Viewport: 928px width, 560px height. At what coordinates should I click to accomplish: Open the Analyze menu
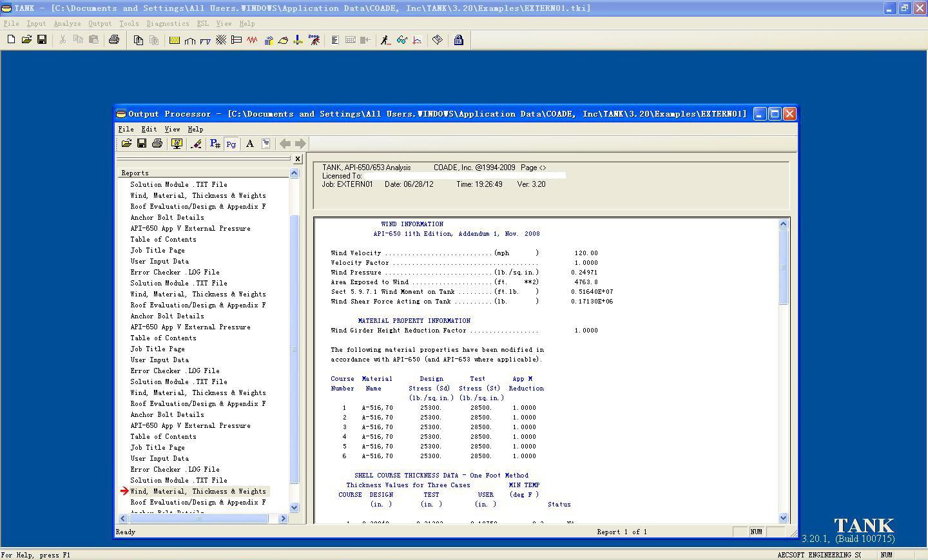click(67, 23)
